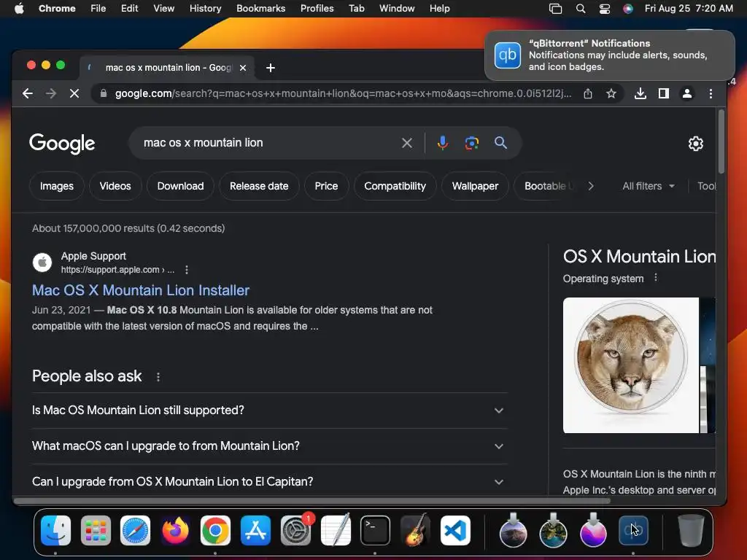Select the Wallpaper filter chip
Image resolution: width=747 pixels, height=560 pixels.
pos(475,186)
